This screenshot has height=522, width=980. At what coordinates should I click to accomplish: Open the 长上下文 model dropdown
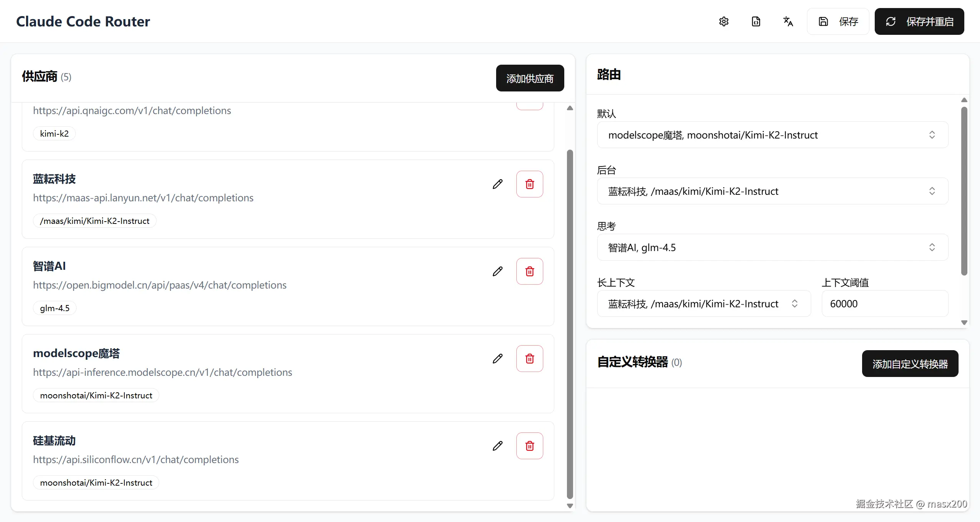(704, 303)
